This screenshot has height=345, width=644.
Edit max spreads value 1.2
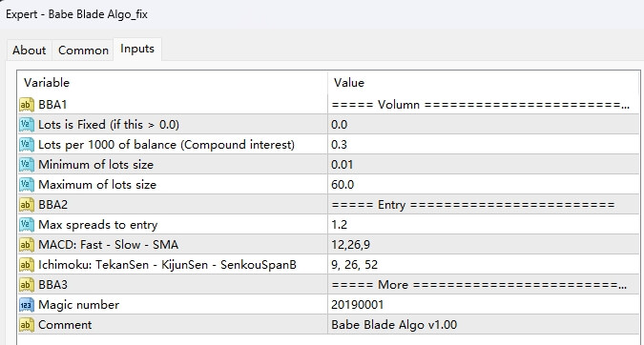484,225
